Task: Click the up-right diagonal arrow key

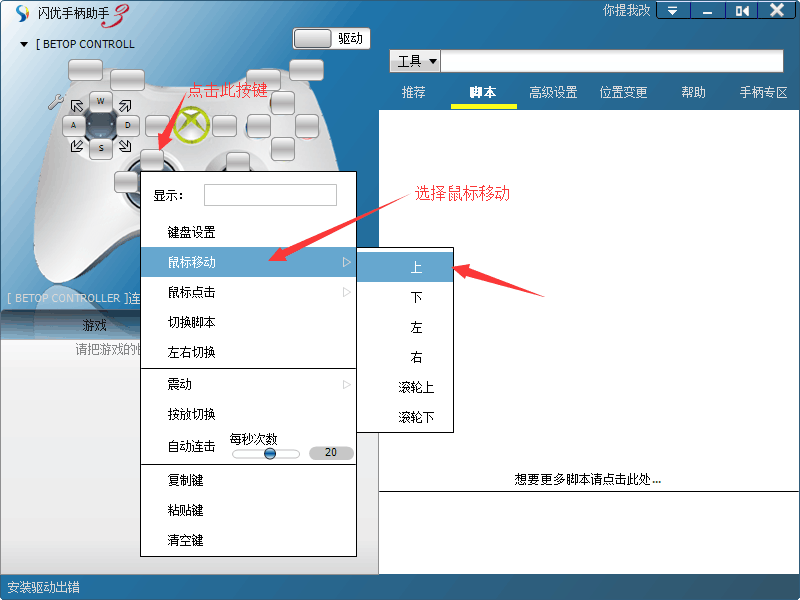Action: 125,106
